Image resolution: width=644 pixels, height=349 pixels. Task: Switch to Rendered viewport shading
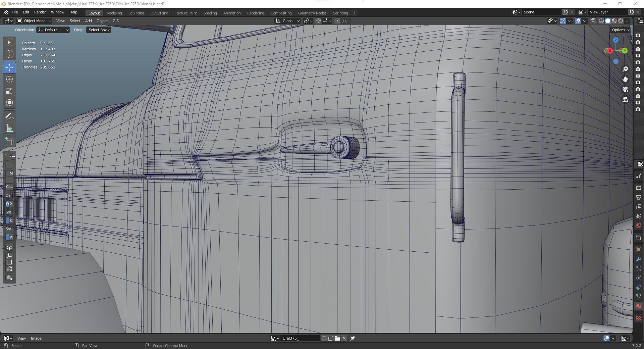pos(621,21)
